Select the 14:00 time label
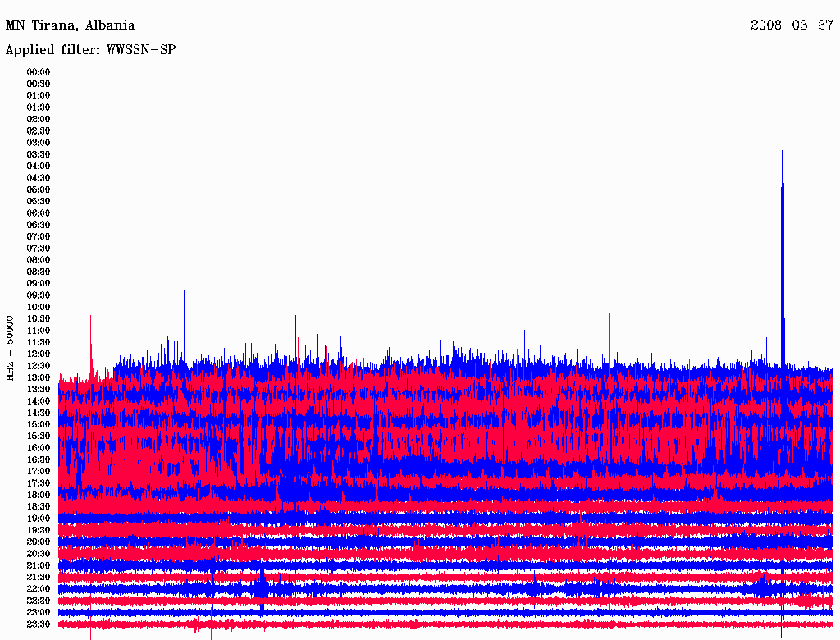The image size is (840, 640). point(39,400)
